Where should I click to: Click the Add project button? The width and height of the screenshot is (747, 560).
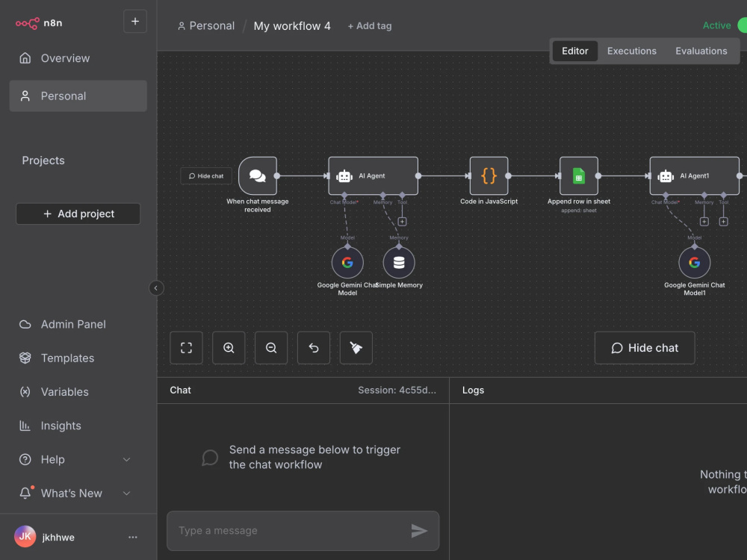78,214
